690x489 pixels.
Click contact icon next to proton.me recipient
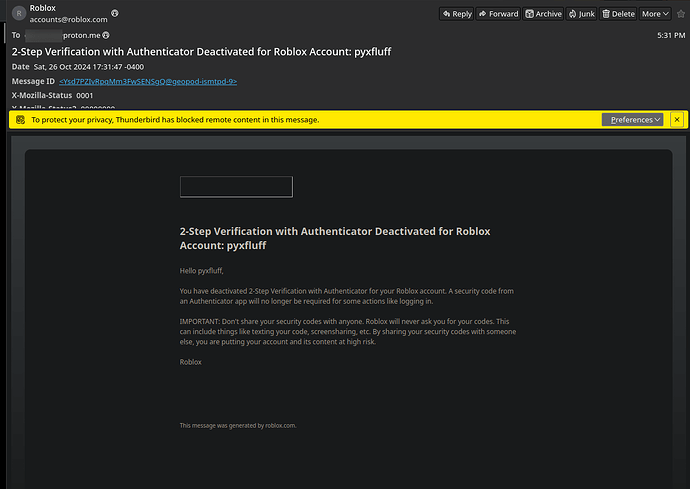(106, 35)
